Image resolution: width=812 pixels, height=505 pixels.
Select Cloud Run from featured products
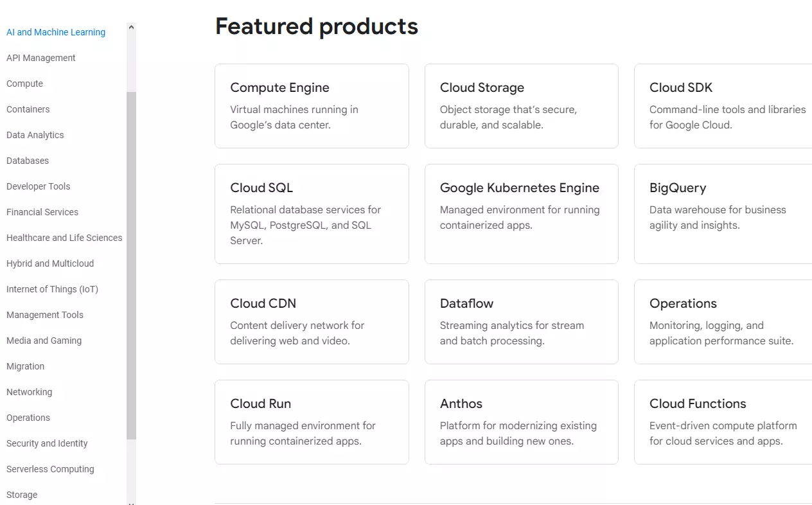point(312,422)
